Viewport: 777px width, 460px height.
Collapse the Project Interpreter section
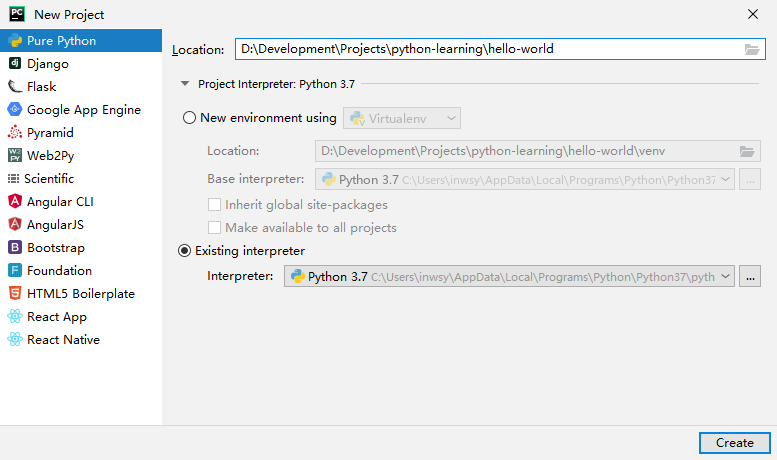(x=185, y=84)
